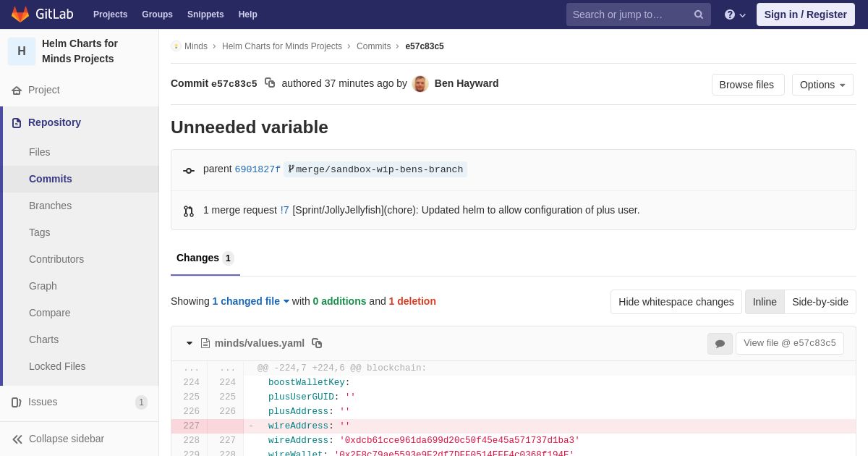Viewport: 868px width, 456px height.
Task: Open Locked Files in sidebar
Action: pyautogui.click(x=81, y=366)
